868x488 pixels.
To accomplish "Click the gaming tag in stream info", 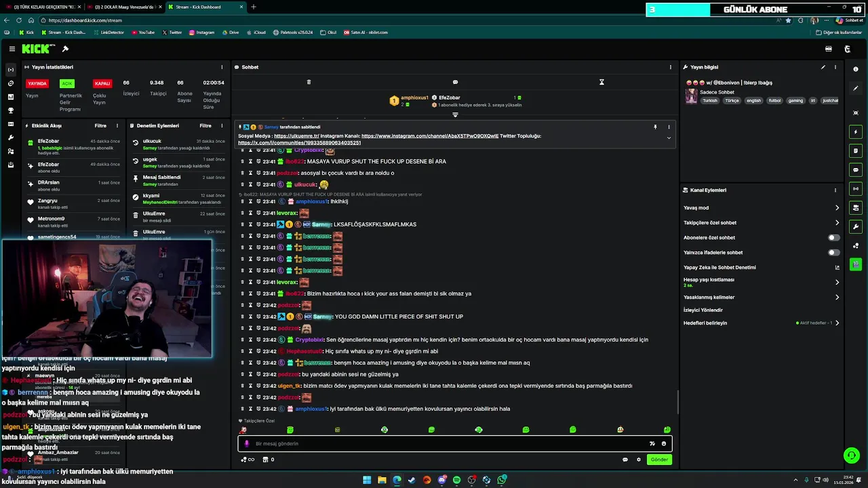I will click(795, 100).
